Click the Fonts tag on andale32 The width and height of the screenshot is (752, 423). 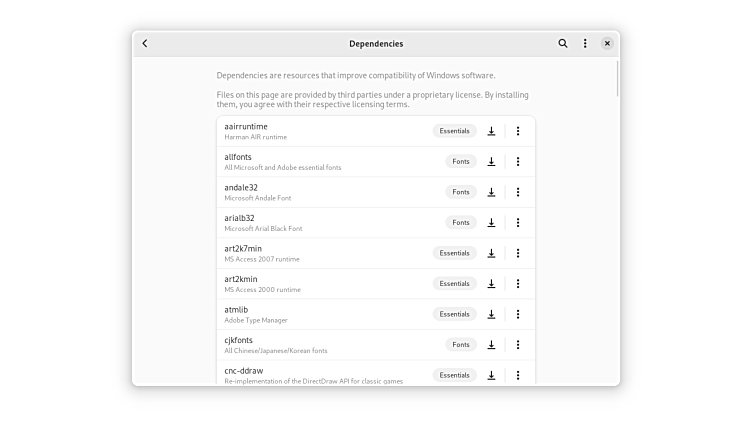(460, 192)
